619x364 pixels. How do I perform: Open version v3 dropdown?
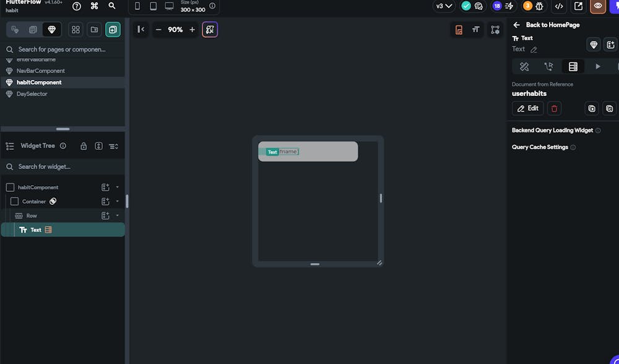444,6
